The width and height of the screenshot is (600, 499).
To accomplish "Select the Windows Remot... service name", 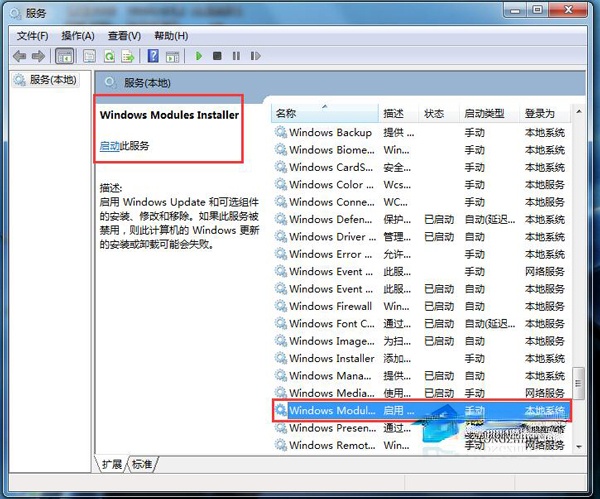I will tap(332, 445).
